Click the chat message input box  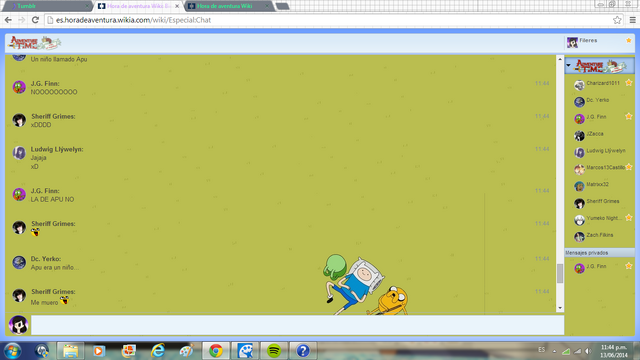click(x=298, y=325)
